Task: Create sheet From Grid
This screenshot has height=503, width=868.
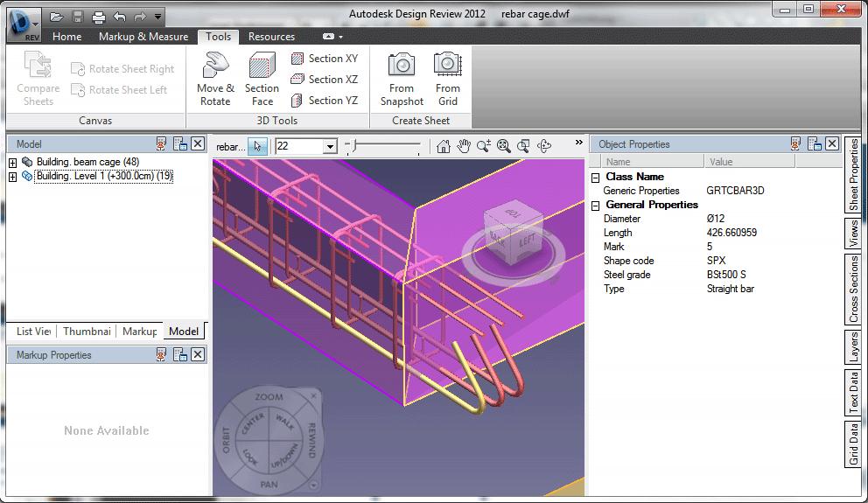Action: pos(447,79)
